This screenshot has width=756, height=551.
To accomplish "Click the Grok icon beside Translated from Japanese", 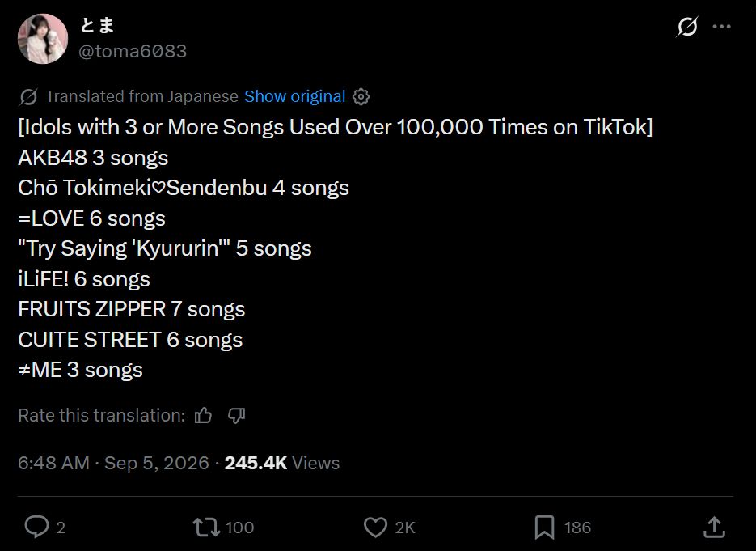I will point(28,96).
